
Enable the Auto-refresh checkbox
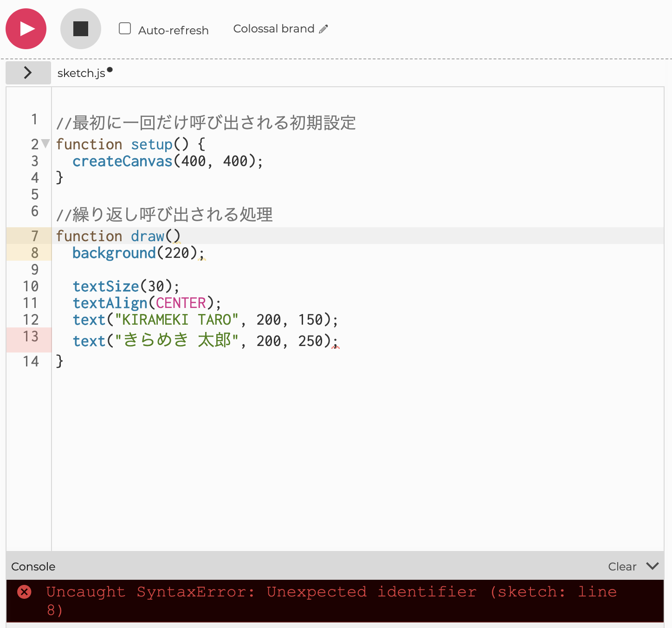[x=125, y=29]
